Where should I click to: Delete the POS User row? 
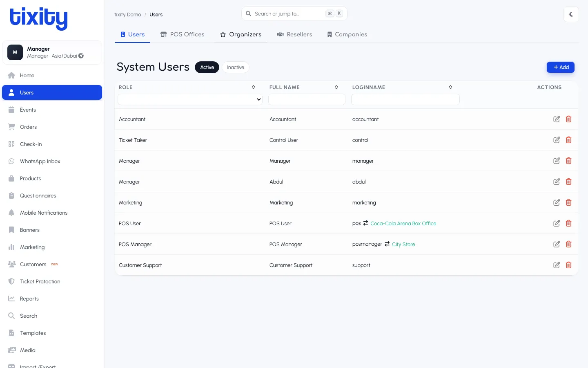568,223
